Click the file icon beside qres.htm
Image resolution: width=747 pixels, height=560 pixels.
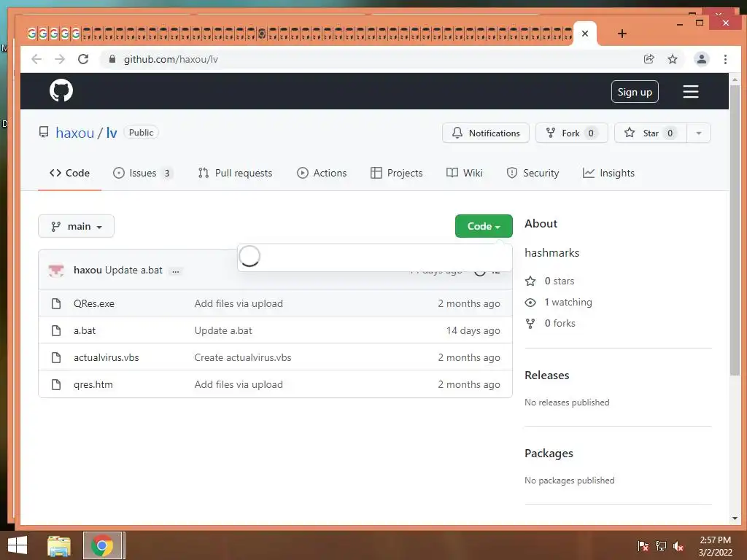[x=56, y=384]
